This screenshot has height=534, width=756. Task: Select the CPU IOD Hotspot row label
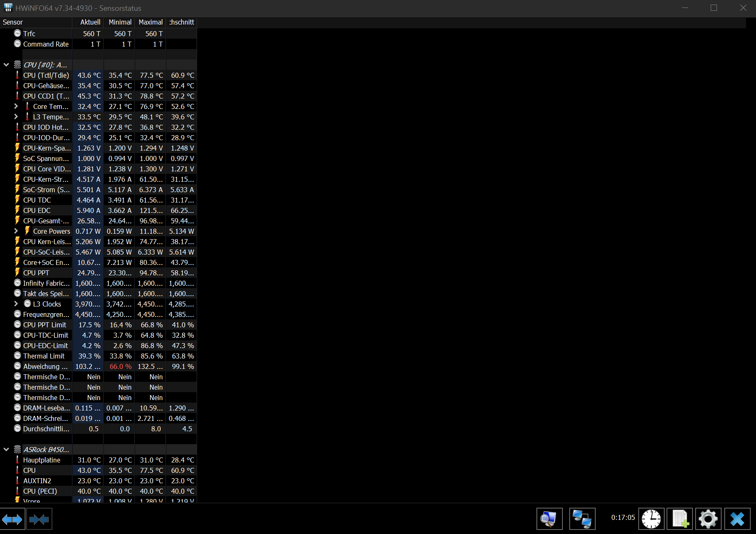(46, 127)
